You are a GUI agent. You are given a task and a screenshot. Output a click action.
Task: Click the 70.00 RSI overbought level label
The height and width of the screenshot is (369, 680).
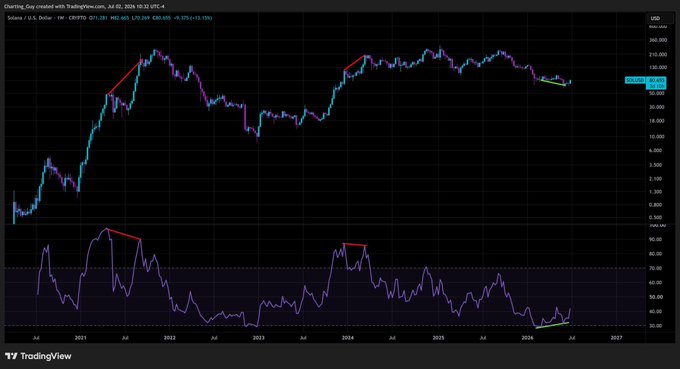(x=656, y=268)
